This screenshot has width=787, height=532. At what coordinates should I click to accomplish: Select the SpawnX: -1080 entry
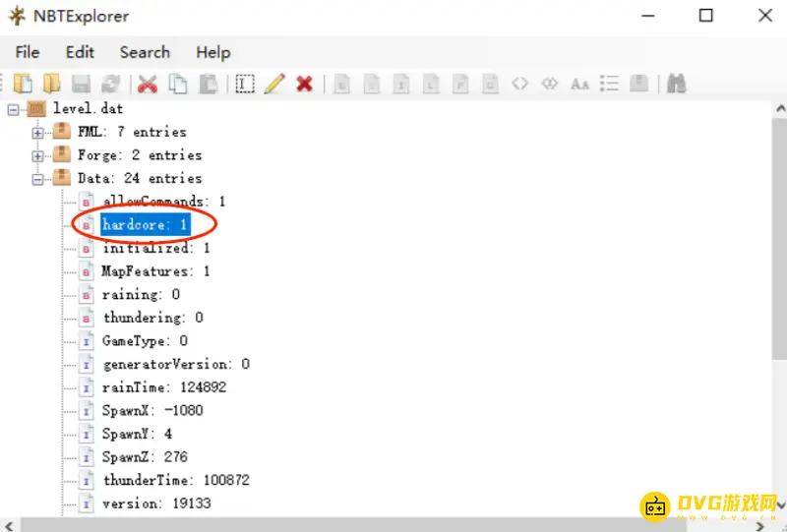[x=152, y=410]
